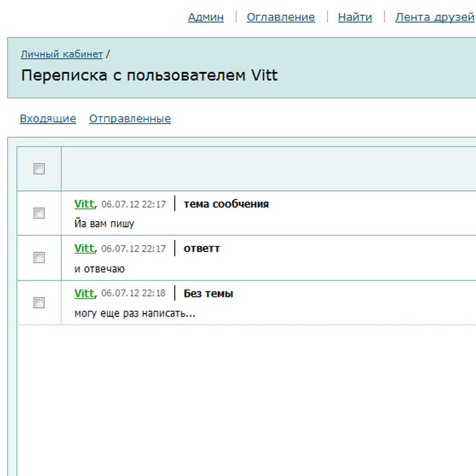Click the Найти search link
Viewport: 476px width, 476px height.
(355, 17)
